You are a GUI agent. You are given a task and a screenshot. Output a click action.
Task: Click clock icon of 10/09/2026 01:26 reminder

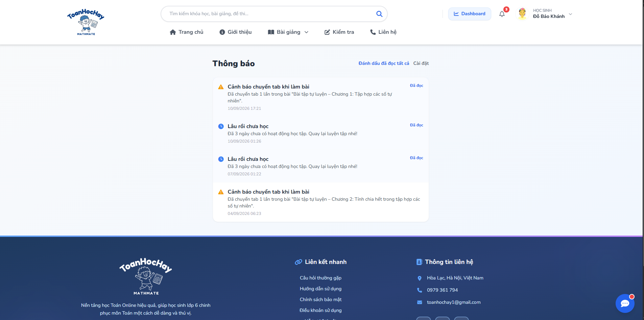tap(221, 126)
